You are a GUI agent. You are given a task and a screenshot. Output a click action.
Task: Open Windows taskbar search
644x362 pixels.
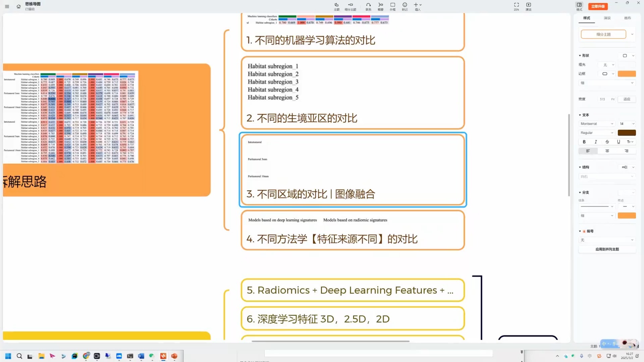pyautogui.click(x=19, y=356)
